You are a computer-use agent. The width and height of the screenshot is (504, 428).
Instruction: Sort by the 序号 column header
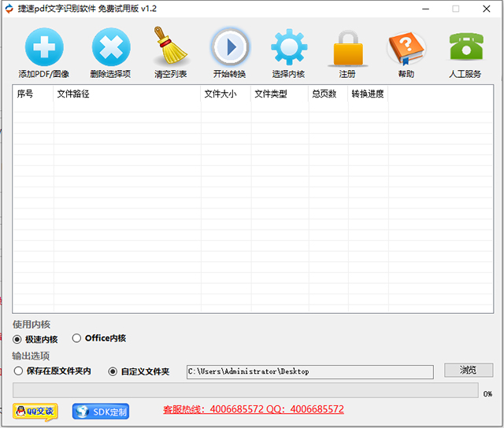pyautogui.click(x=33, y=94)
